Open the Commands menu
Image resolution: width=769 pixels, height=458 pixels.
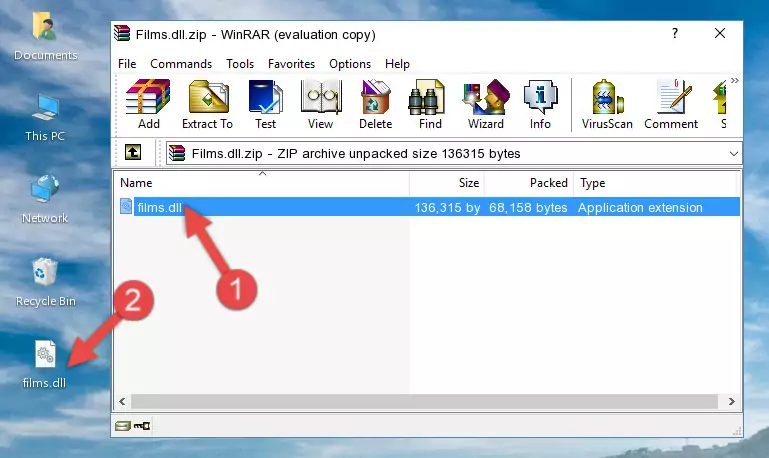181,64
